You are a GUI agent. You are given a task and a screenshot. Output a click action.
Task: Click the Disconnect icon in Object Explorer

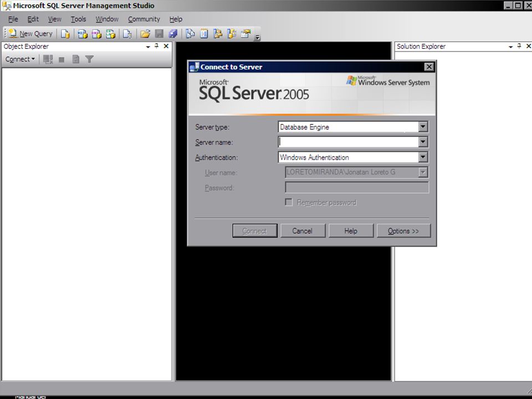pyautogui.click(x=48, y=59)
